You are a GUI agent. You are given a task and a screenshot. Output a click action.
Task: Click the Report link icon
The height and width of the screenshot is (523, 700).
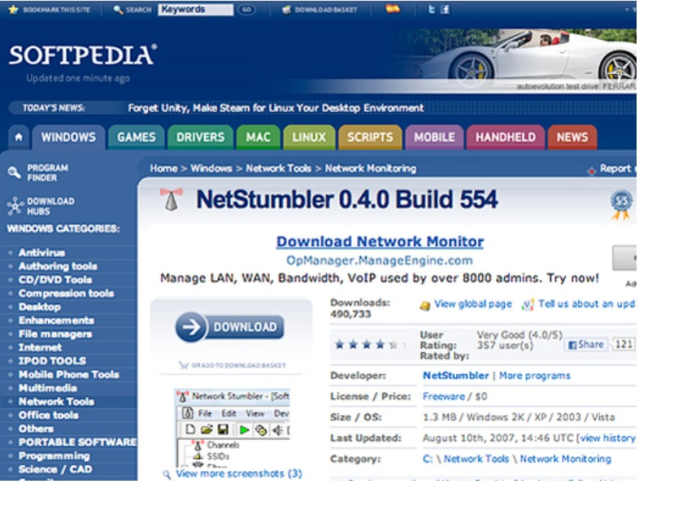coord(592,171)
